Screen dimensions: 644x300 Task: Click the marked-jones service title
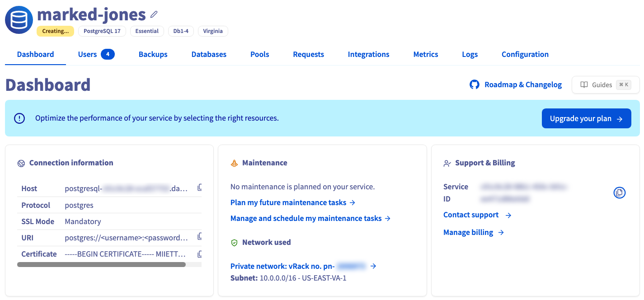91,14
